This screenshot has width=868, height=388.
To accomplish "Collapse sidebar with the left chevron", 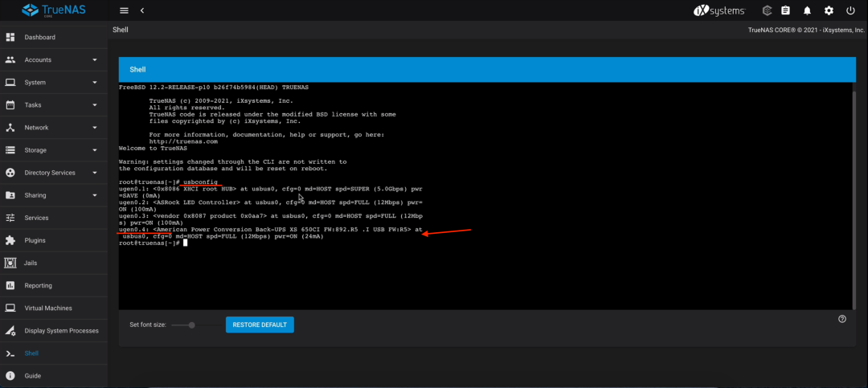I will tap(142, 10).
